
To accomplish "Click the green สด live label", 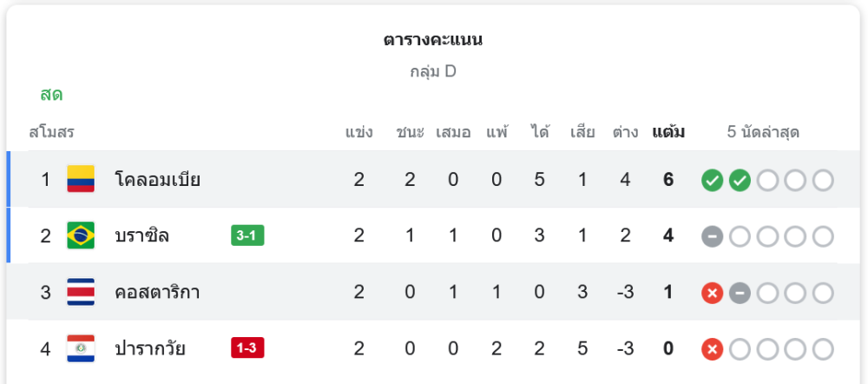I will click(51, 96).
